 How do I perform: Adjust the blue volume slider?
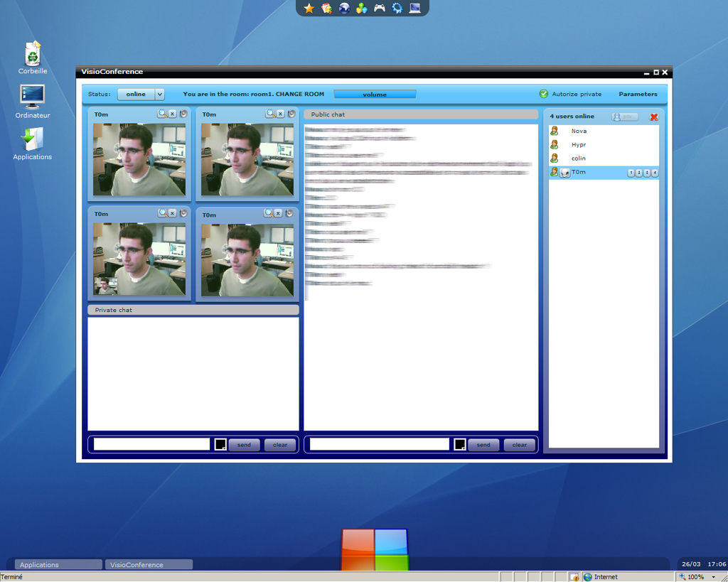[375, 95]
